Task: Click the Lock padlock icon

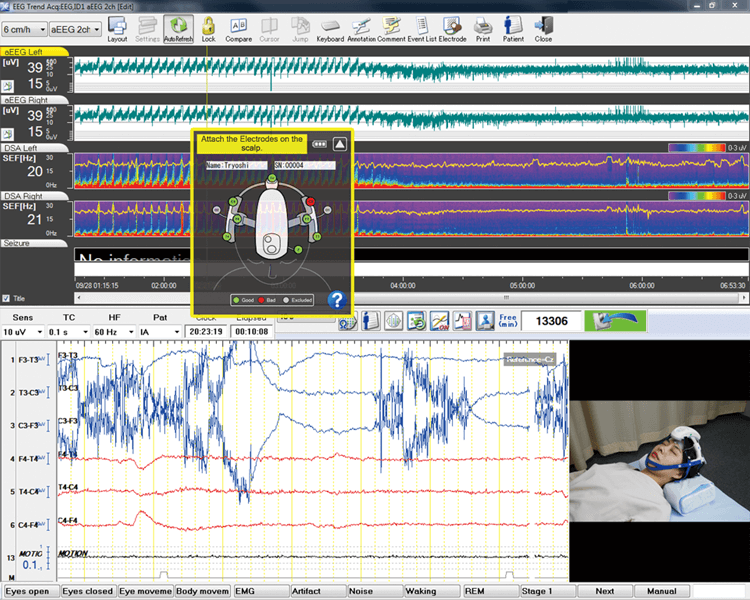Action: click(208, 29)
